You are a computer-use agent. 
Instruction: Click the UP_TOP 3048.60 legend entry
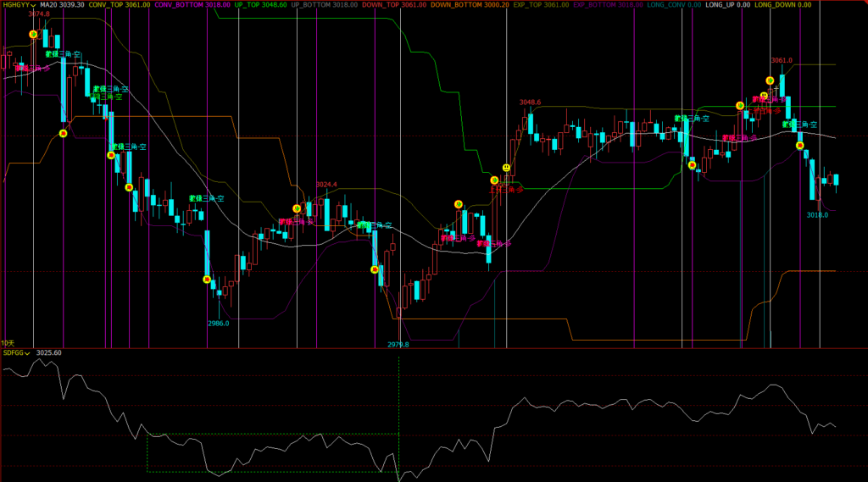tap(259, 5)
